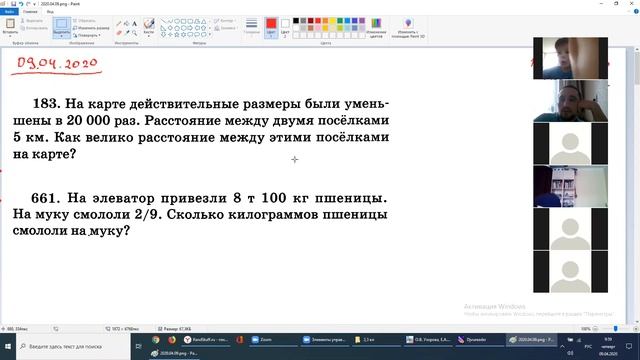Choose the yellow color swatch

click(333, 20)
